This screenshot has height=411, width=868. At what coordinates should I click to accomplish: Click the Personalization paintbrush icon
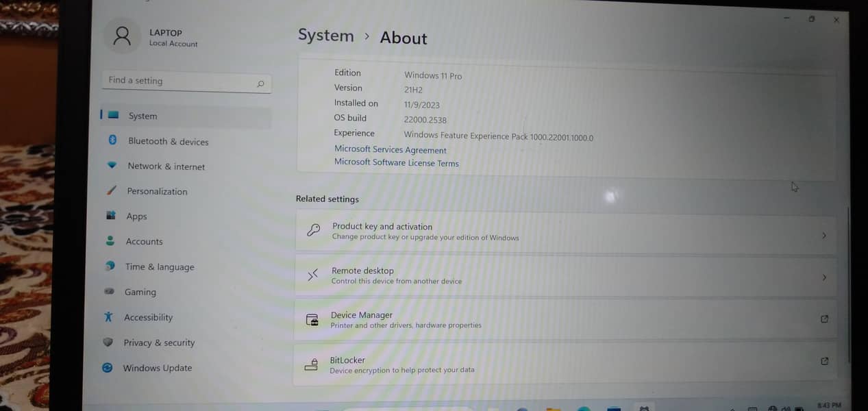coord(111,191)
